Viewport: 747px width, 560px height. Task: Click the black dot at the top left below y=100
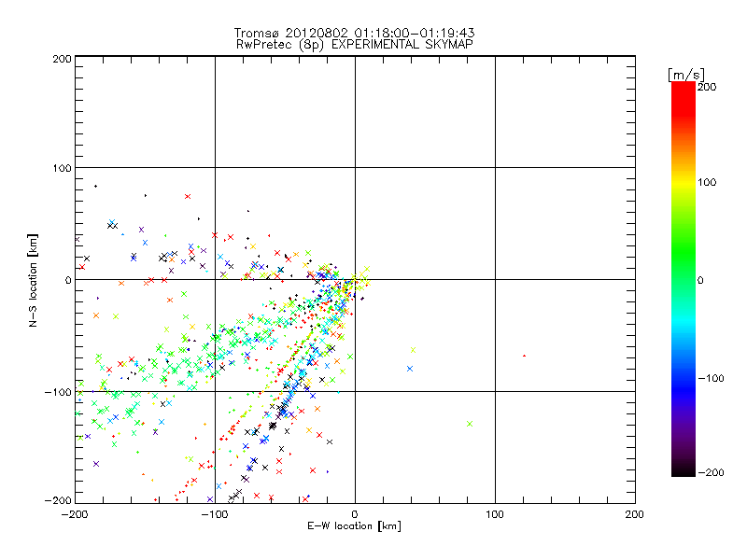coord(96,186)
